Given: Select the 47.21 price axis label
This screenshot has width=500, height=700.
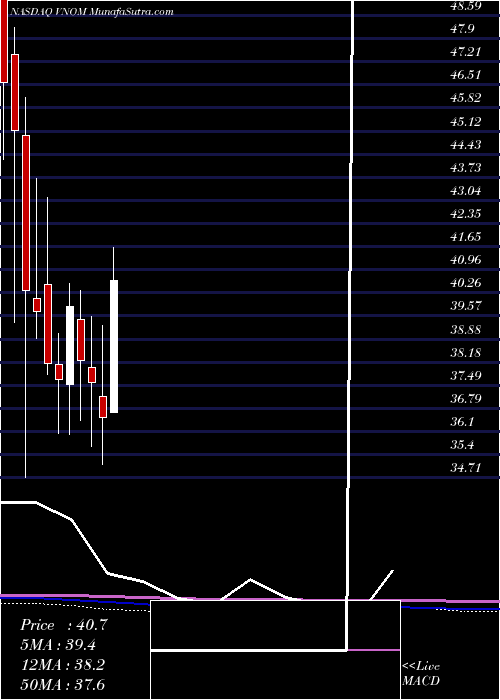Looking at the screenshot, I should click(465, 52).
